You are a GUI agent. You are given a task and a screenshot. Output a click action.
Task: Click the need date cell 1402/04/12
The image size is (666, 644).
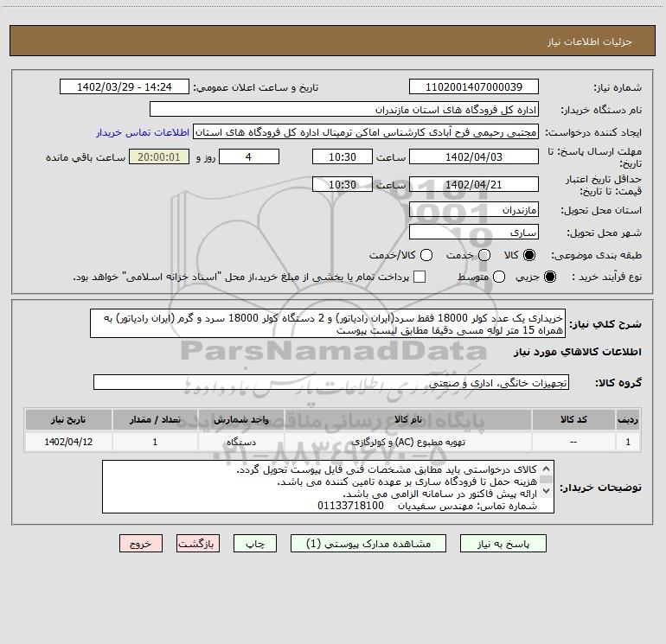pyautogui.click(x=68, y=442)
